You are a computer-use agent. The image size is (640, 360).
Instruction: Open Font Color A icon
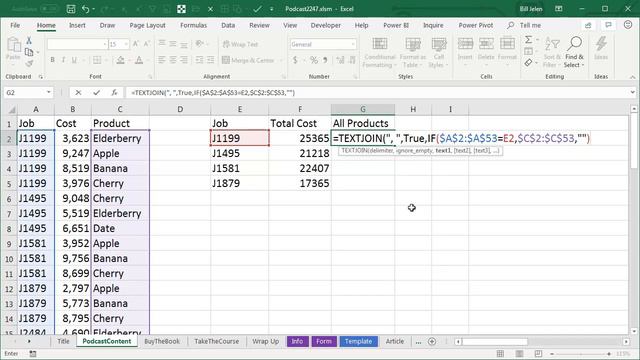pyautogui.click(x=139, y=60)
